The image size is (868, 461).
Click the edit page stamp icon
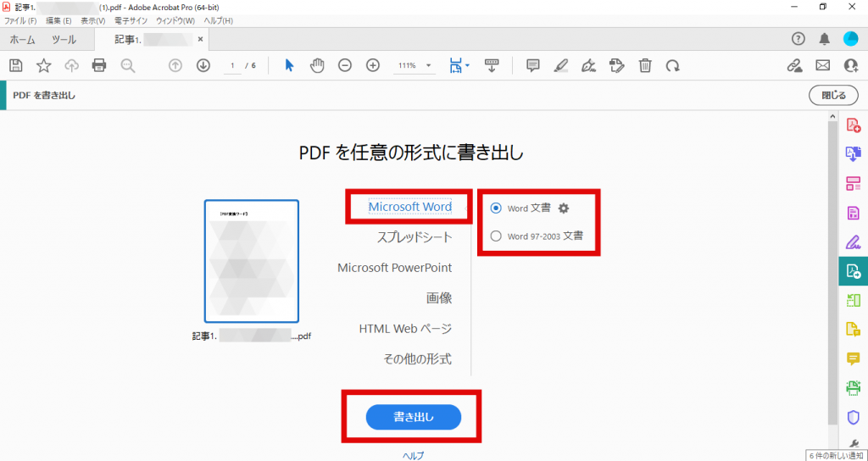[617, 65]
